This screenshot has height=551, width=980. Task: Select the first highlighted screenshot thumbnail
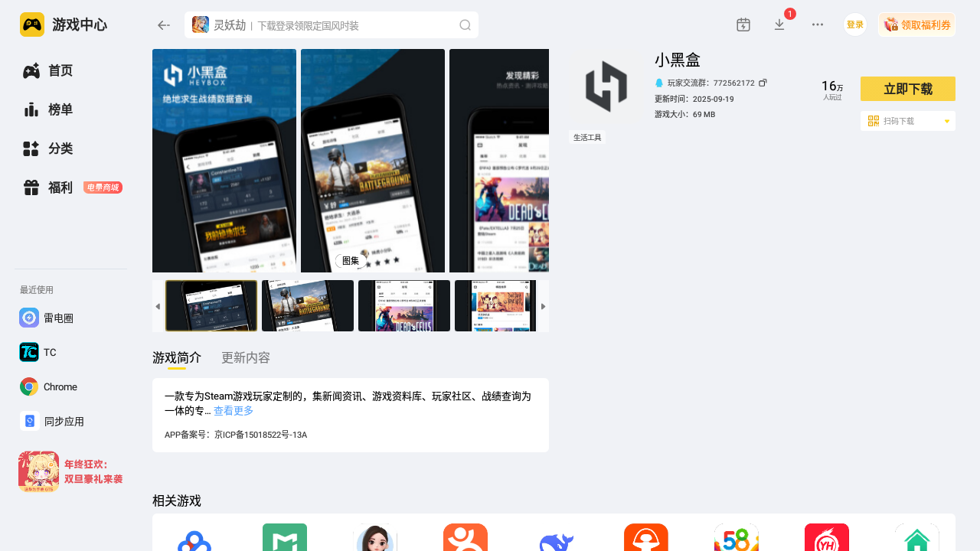click(x=211, y=305)
